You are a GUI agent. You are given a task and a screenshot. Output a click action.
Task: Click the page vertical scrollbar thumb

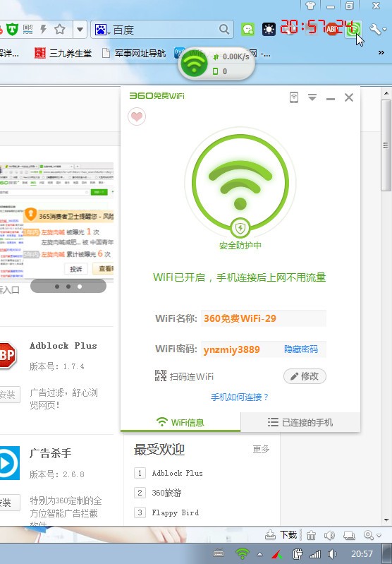click(x=386, y=145)
